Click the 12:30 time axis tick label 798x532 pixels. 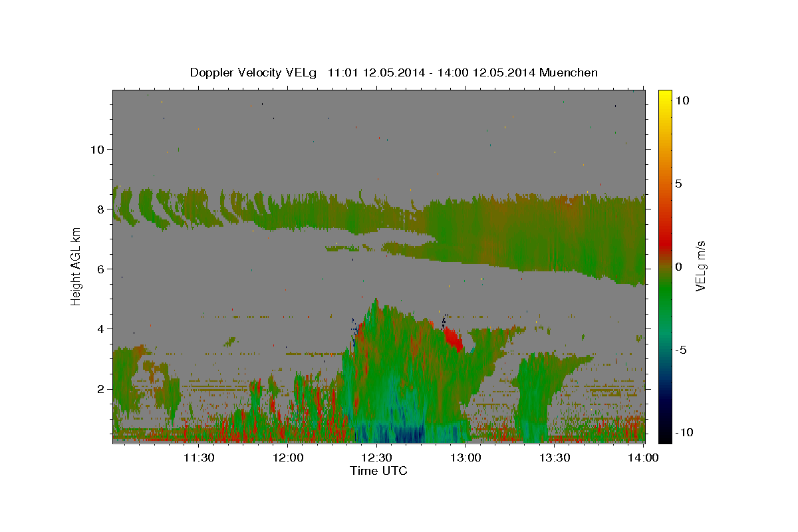tap(376, 458)
